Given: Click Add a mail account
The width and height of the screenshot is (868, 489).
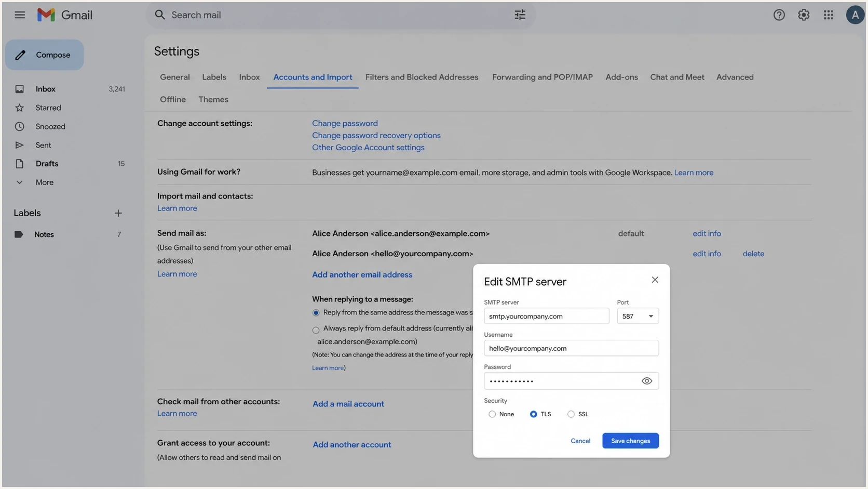Looking at the screenshot, I should [348, 404].
